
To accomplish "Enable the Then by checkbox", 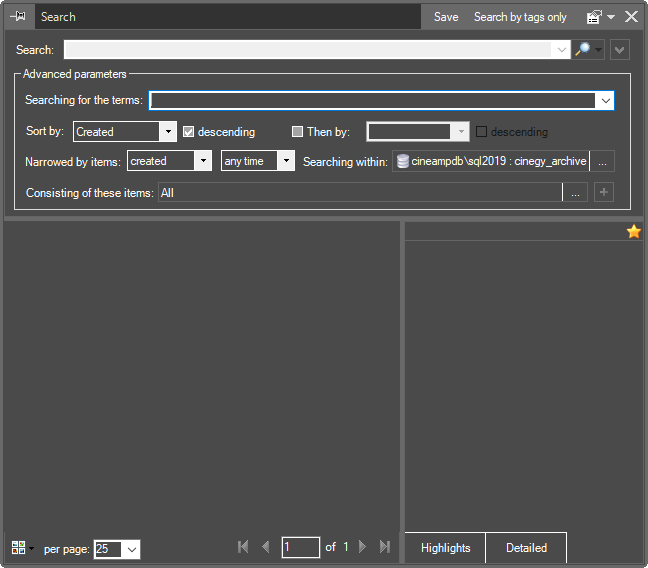I will pyautogui.click(x=297, y=132).
